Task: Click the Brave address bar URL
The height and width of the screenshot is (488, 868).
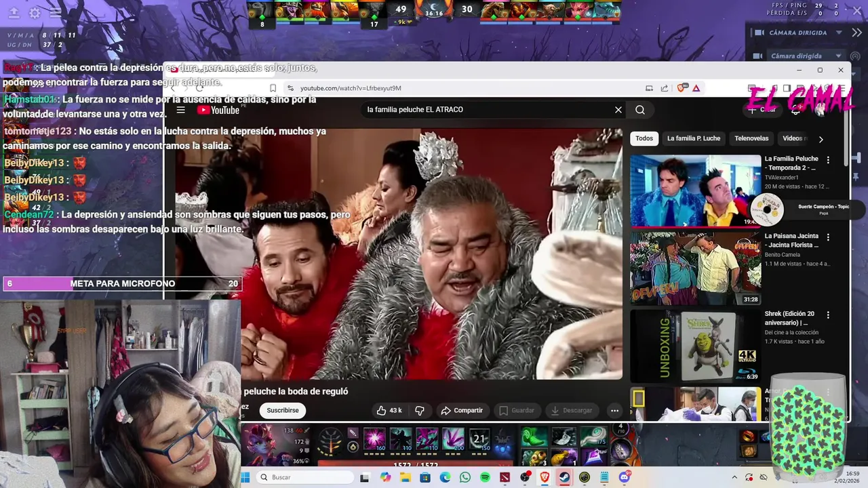Action: (x=351, y=88)
